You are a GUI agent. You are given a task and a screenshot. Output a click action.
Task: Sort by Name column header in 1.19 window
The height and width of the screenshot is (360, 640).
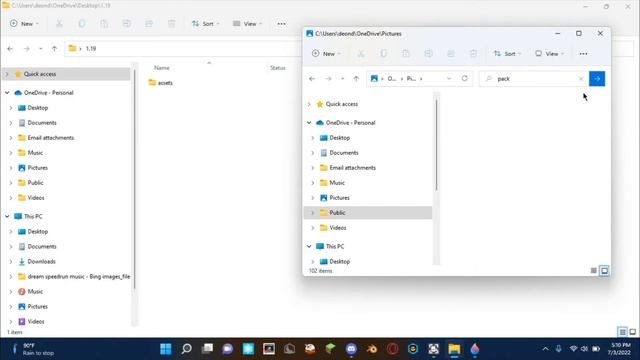162,68
